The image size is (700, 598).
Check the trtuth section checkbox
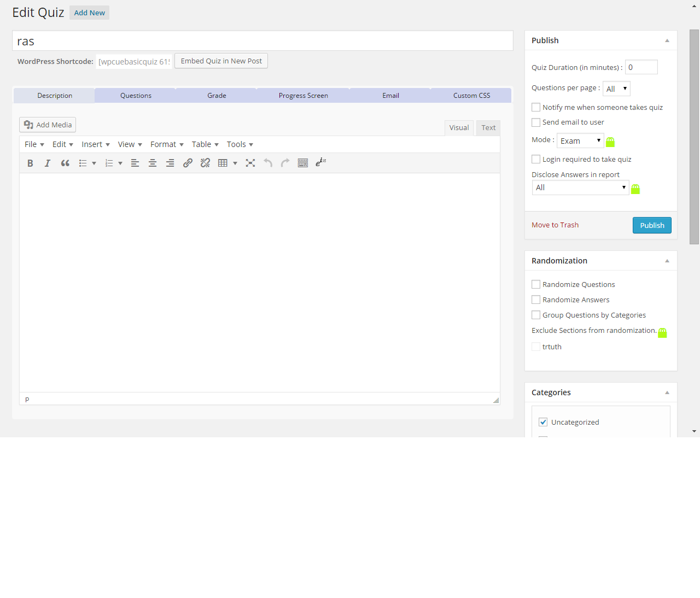coord(536,347)
